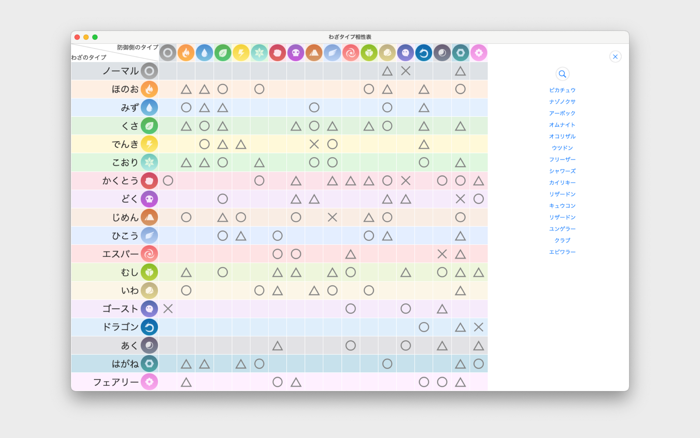Select the icon beside ドラゴン row label

tap(150, 327)
